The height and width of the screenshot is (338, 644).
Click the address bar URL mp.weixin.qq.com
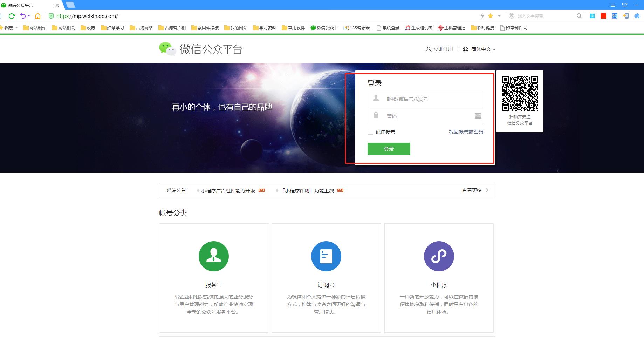(x=87, y=16)
